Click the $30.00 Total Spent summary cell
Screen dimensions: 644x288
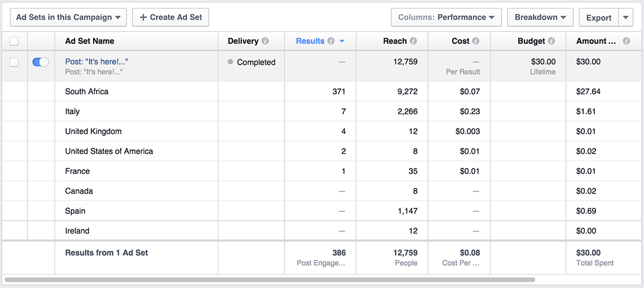click(605, 258)
